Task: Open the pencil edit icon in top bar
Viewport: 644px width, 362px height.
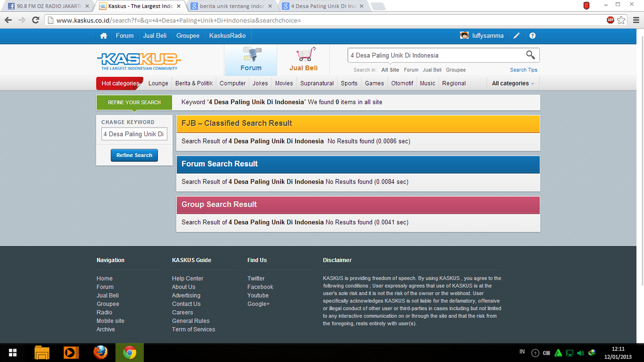Action: pos(516,36)
